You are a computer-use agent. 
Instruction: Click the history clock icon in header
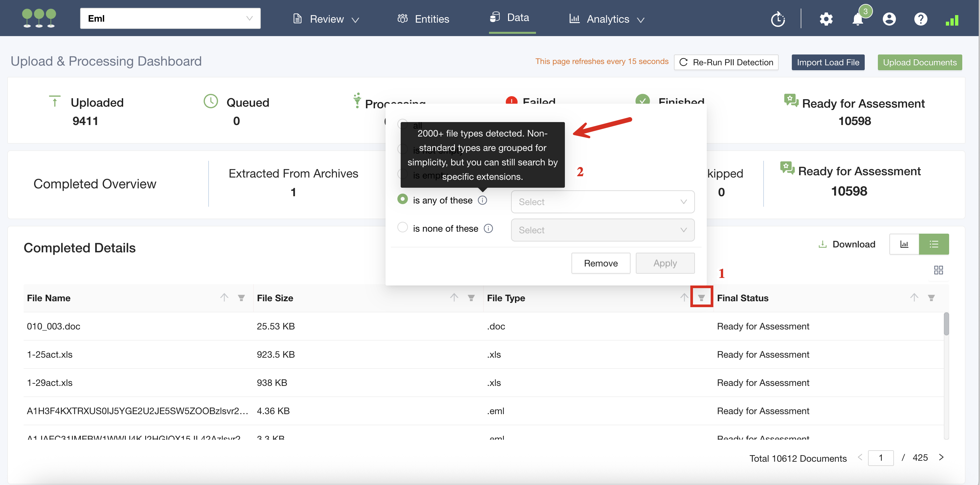coord(778,19)
